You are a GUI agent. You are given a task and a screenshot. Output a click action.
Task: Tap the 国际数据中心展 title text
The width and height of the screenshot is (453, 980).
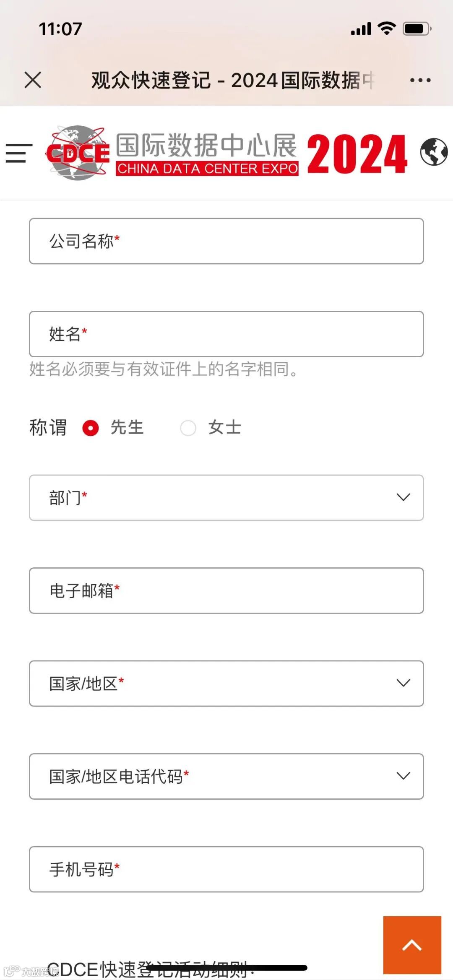pyautogui.click(x=206, y=145)
